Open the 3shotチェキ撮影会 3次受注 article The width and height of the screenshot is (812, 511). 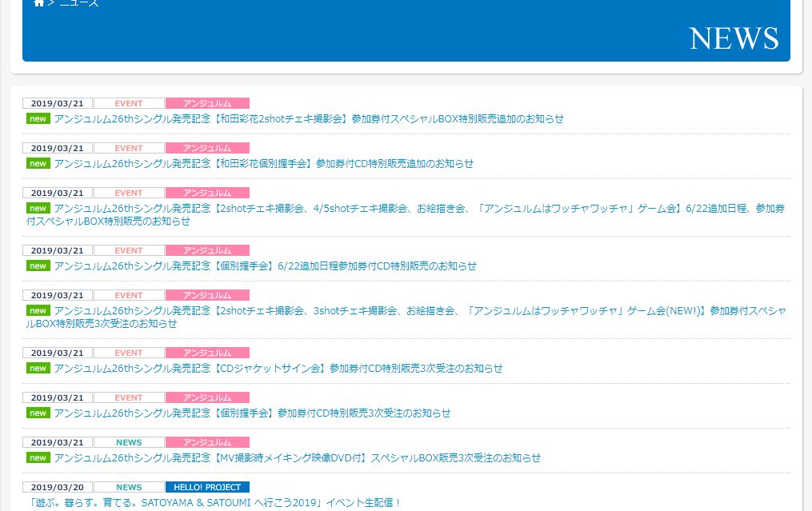tap(406, 317)
